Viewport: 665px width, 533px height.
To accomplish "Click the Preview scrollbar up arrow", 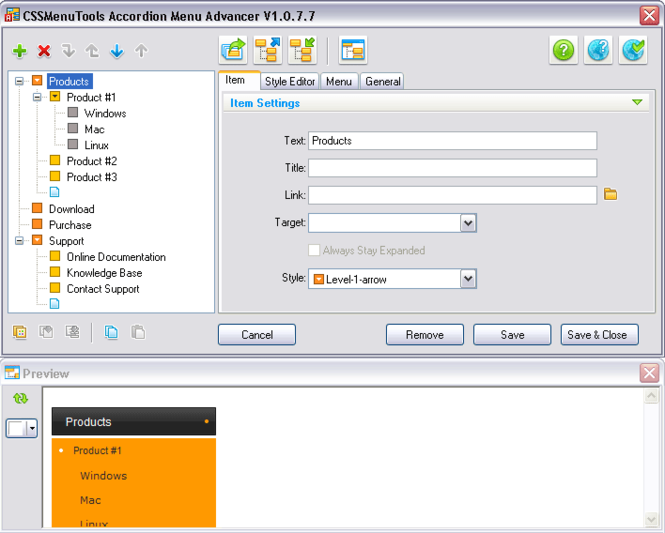I will (651, 396).
